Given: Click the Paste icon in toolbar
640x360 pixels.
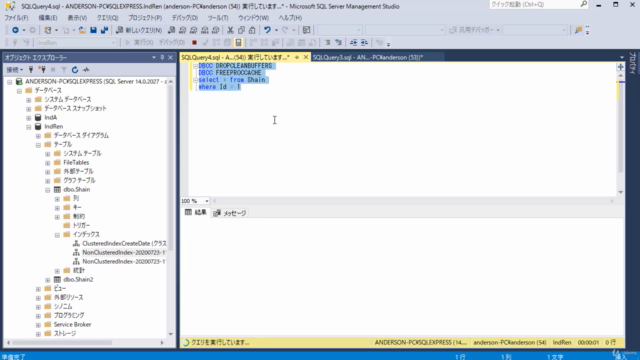Looking at the screenshot, I should 252,30.
